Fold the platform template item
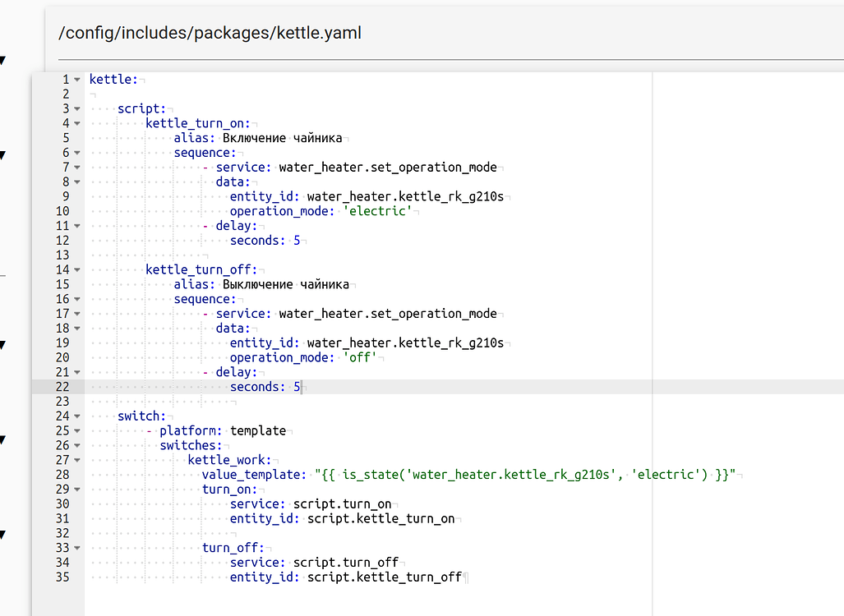 point(77,430)
